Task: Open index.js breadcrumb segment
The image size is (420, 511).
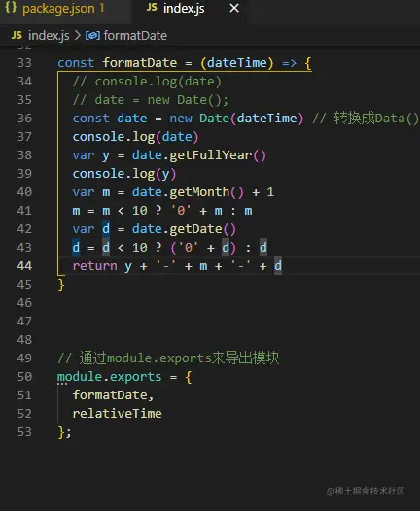Action: click(49, 36)
